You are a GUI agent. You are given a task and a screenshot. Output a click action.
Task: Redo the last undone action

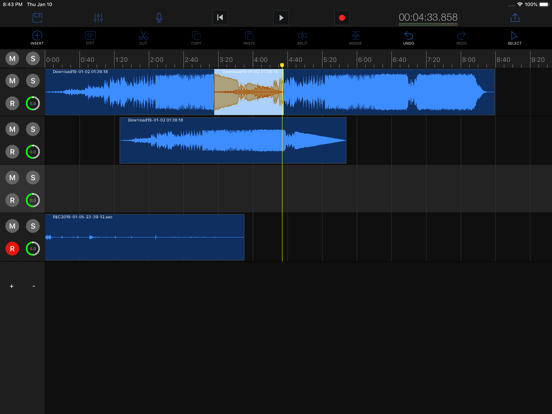pos(462,38)
